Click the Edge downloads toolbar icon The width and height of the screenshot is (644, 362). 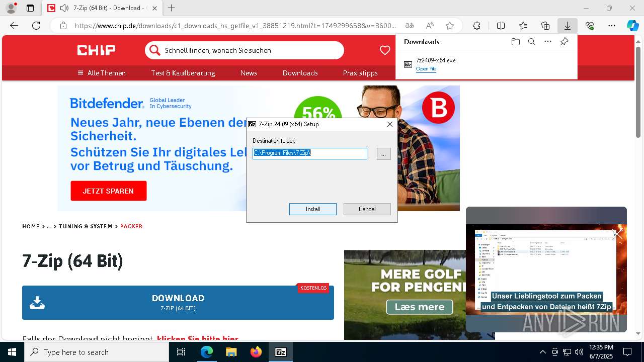tap(567, 26)
